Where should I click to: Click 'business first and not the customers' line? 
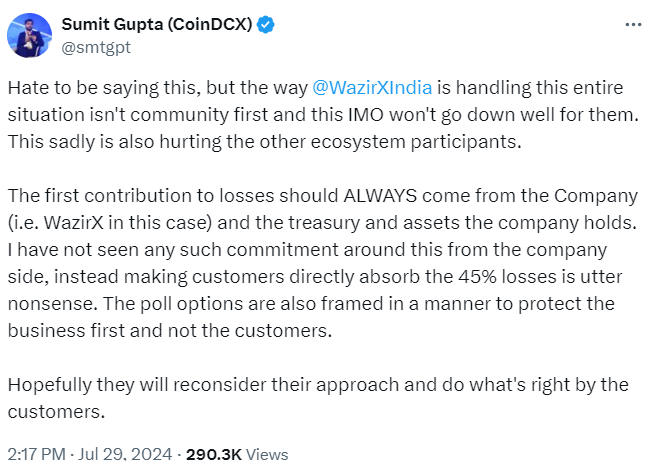click(170, 331)
